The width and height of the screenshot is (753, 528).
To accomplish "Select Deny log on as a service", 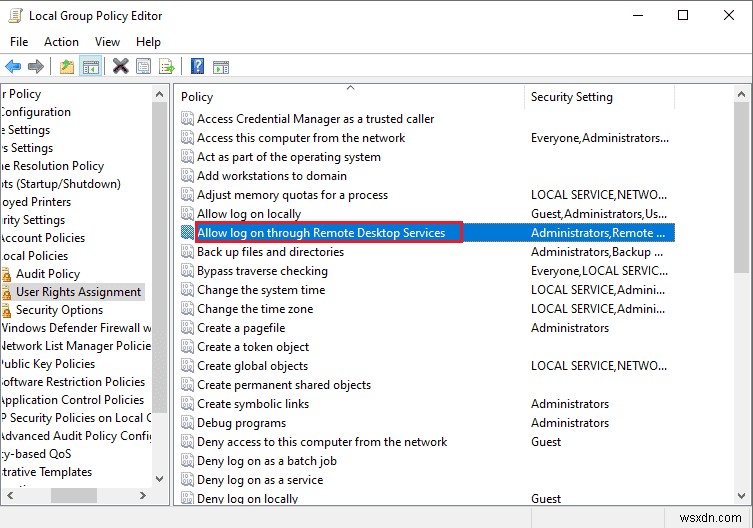I will click(260, 480).
